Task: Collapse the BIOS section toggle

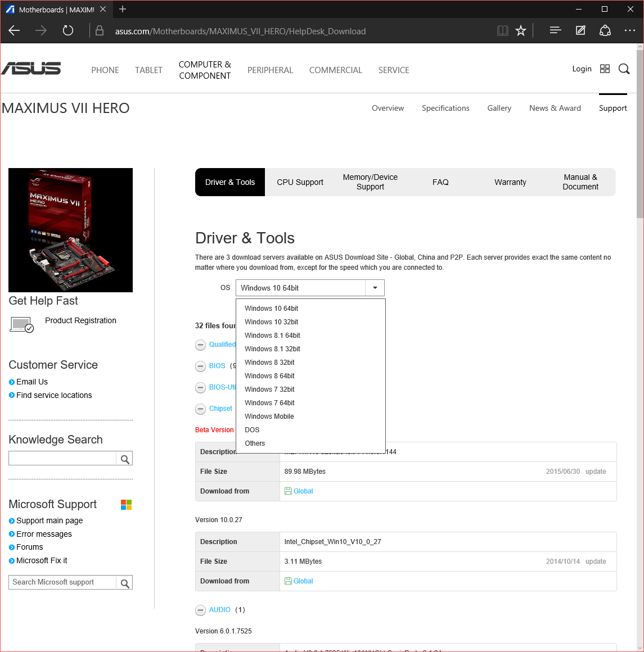Action: click(x=200, y=366)
